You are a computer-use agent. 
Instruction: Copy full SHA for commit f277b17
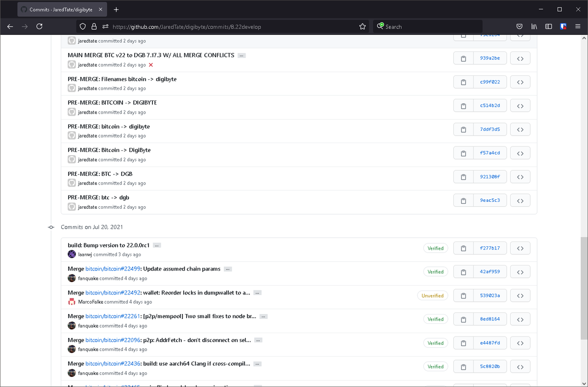pyautogui.click(x=464, y=248)
